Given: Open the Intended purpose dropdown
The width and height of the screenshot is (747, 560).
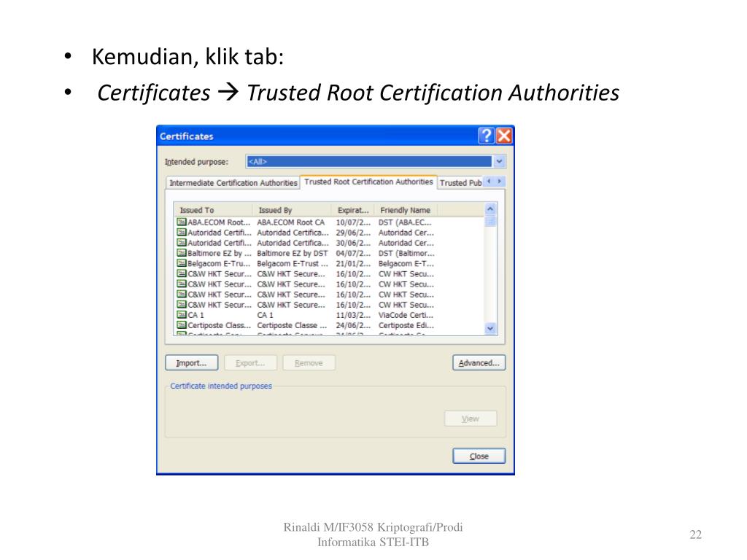Looking at the screenshot, I should 499,161.
